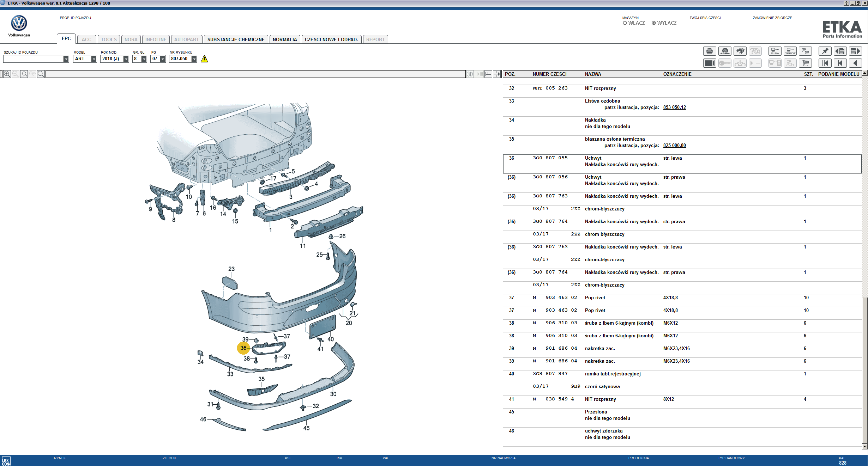
Task: Open the ROK MOD. year dropdown
Action: pos(126,59)
